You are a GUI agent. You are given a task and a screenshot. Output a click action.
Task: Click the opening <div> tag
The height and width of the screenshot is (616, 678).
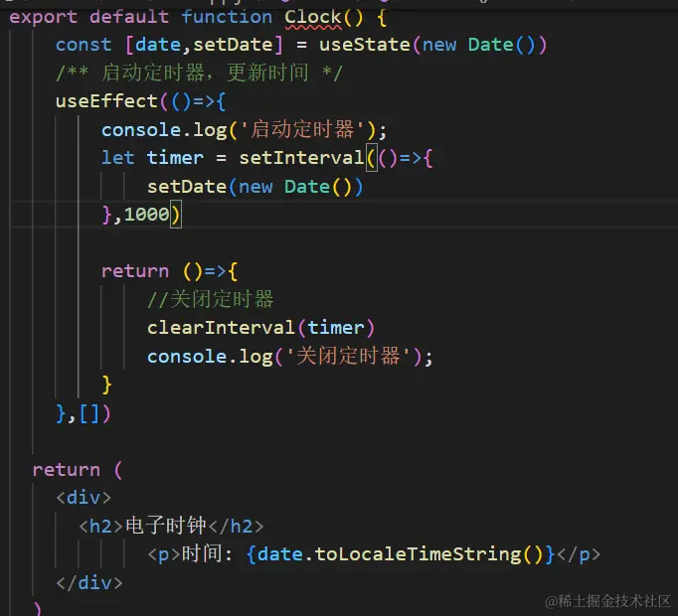pos(84,498)
